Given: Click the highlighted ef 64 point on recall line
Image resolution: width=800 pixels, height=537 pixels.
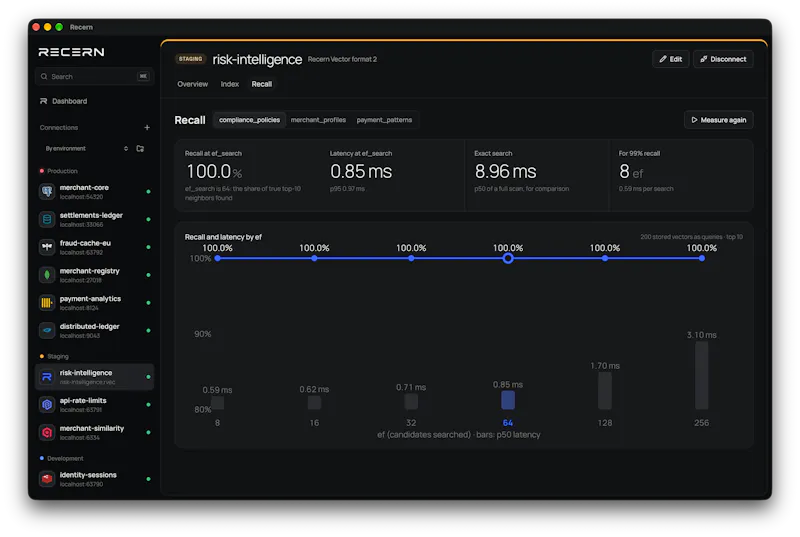Looking at the screenshot, I should coord(508,259).
